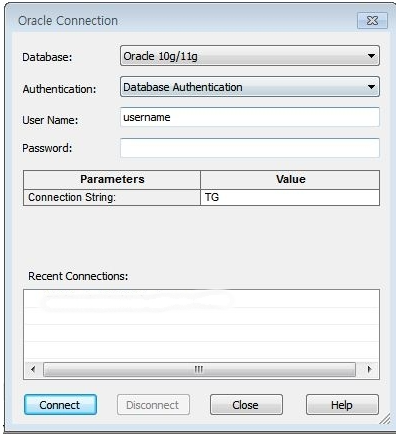This screenshot has height=439, width=401.
Task: Expand the Authentication dropdown arrow
Action: pos(371,87)
